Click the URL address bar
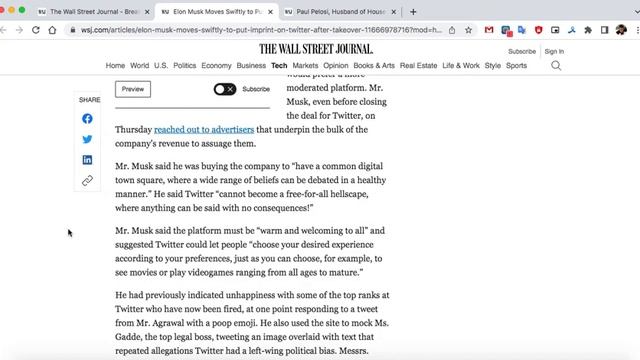The height and width of the screenshot is (360, 640). (261, 30)
